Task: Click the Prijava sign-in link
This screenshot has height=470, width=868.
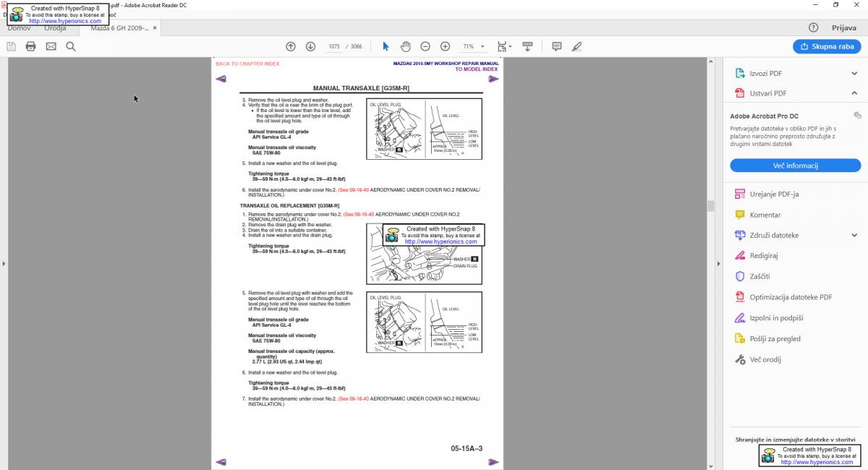Action: click(844, 27)
